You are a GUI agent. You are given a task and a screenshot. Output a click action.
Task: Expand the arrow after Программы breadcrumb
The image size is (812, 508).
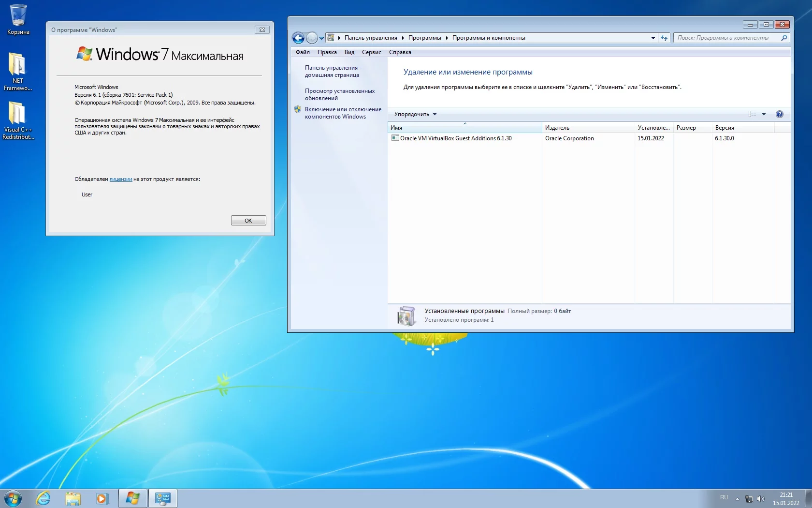pos(447,38)
